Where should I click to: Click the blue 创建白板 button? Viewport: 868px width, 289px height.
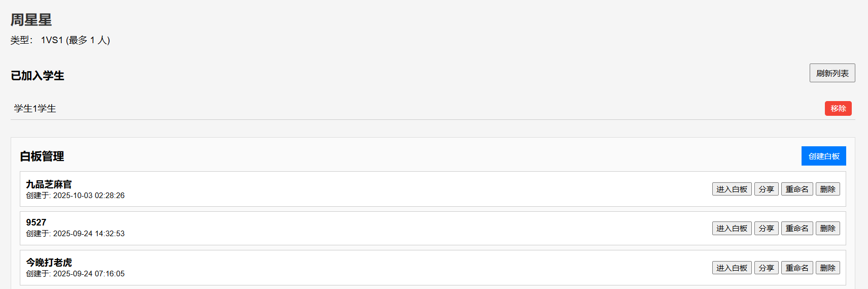coord(823,156)
